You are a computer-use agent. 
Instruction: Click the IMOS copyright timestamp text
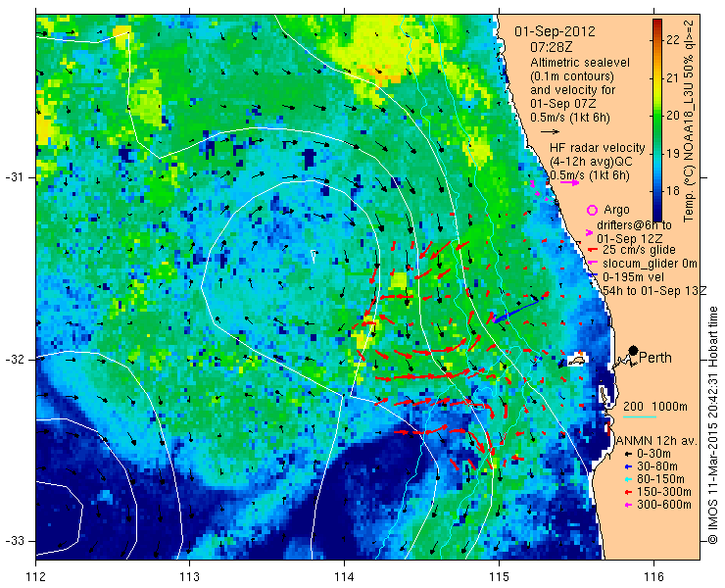[712, 424]
